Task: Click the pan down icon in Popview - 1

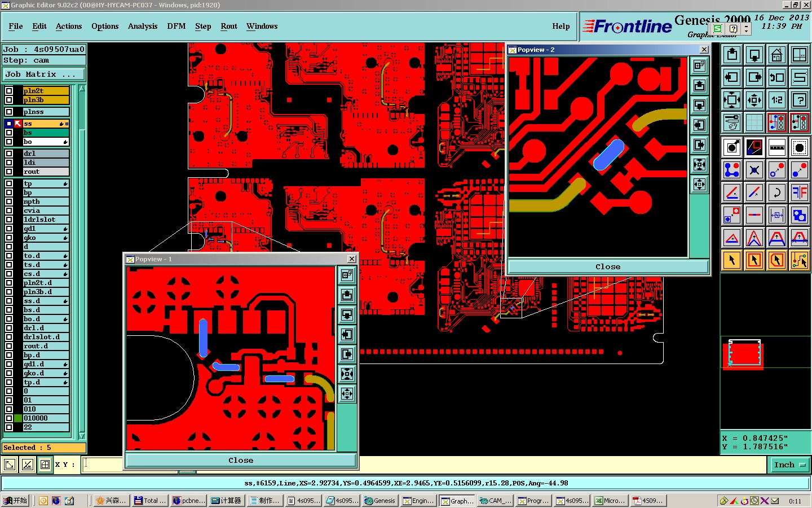Action: point(347,314)
